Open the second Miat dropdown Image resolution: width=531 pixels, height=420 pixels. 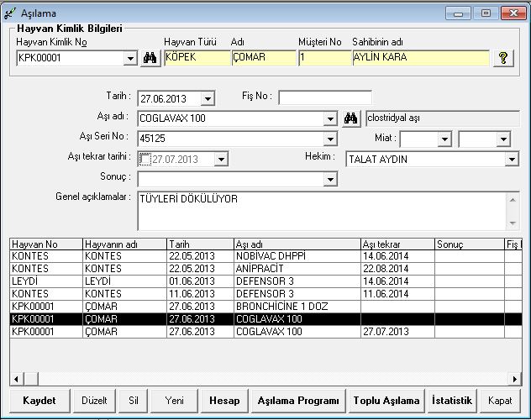(x=503, y=139)
